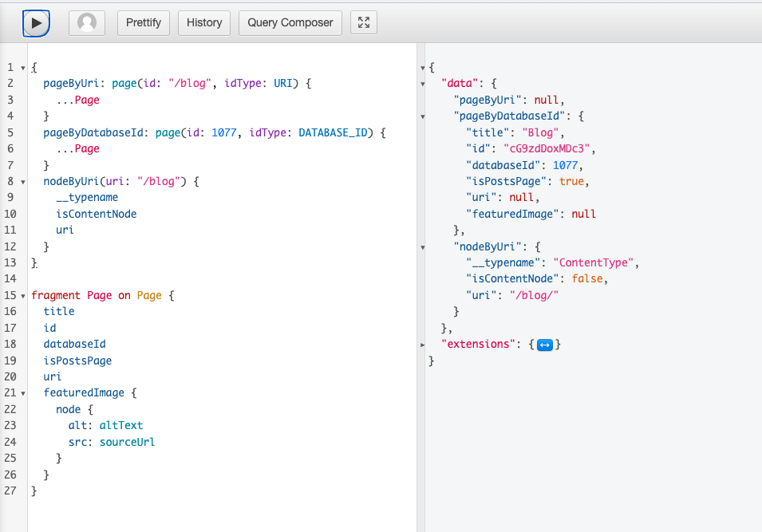Collapse the query using line 1 fold arrow
This screenshot has width=762, height=532.
click(23, 67)
